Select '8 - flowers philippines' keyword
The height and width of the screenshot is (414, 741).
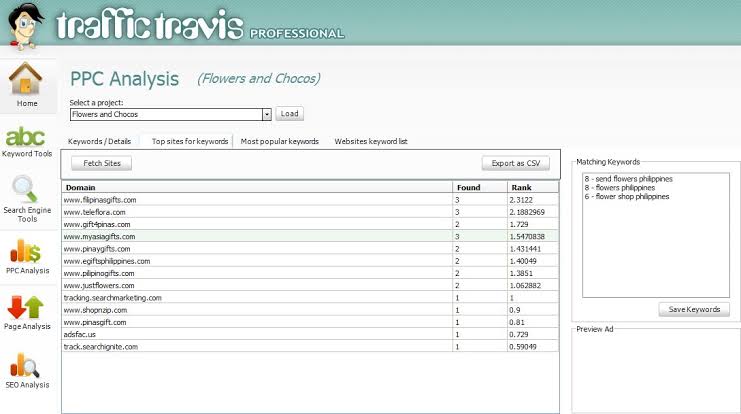tap(620, 188)
